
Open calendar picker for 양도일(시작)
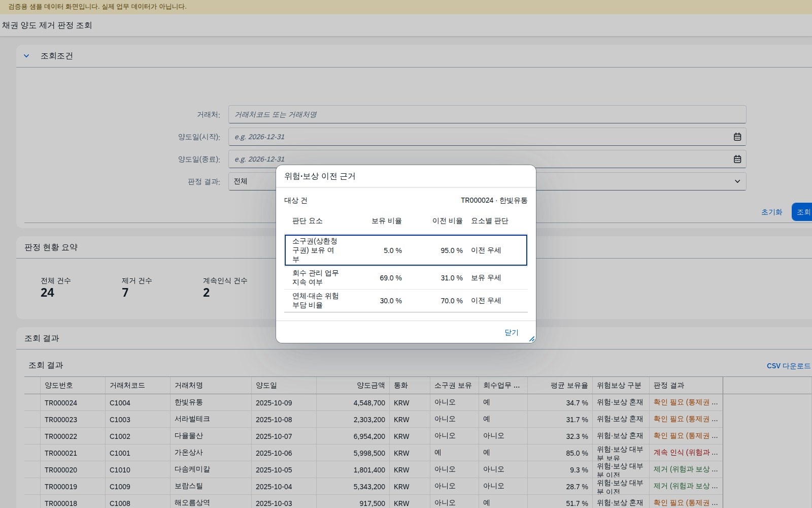click(737, 137)
